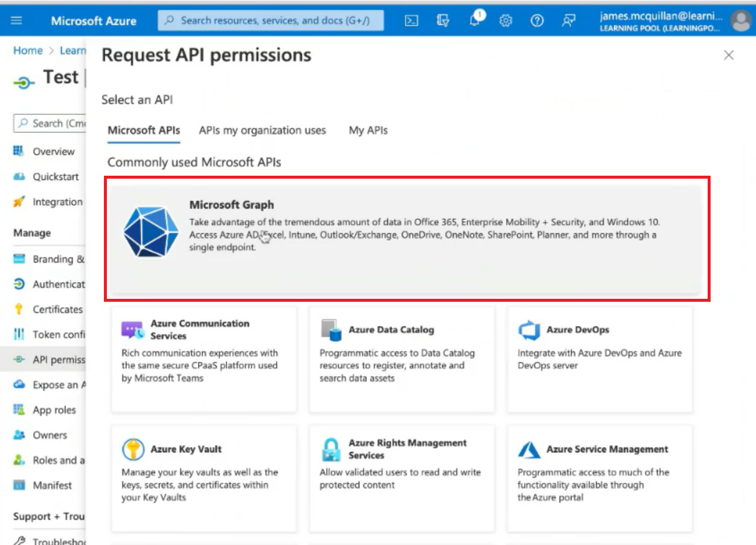
Task: Select Azure Service Management card title
Action: (x=607, y=449)
